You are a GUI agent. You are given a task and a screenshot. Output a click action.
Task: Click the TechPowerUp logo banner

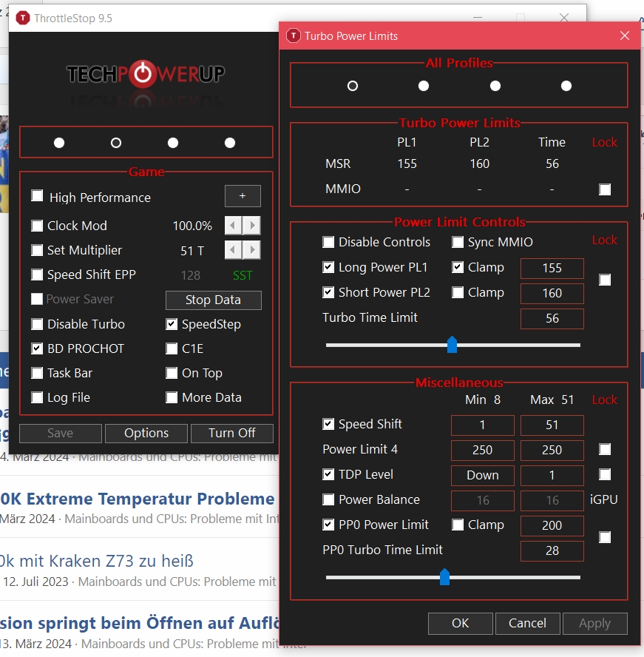point(146,75)
